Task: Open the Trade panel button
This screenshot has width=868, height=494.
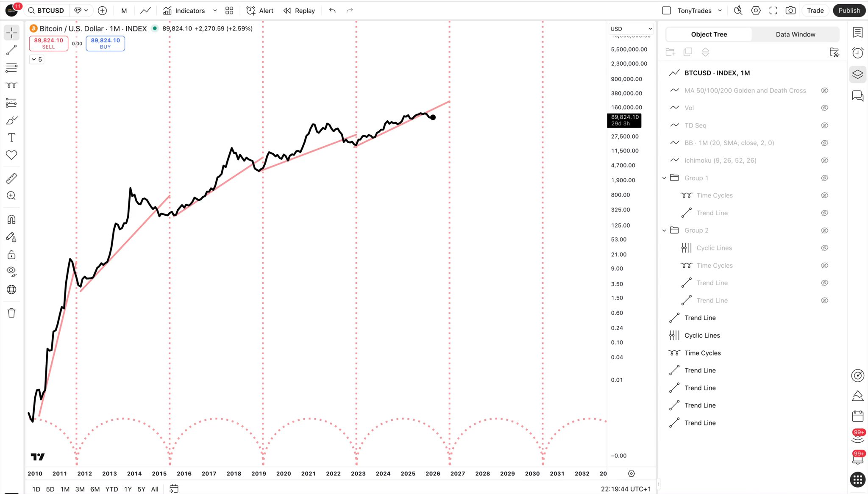Action: (x=815, y=11)
